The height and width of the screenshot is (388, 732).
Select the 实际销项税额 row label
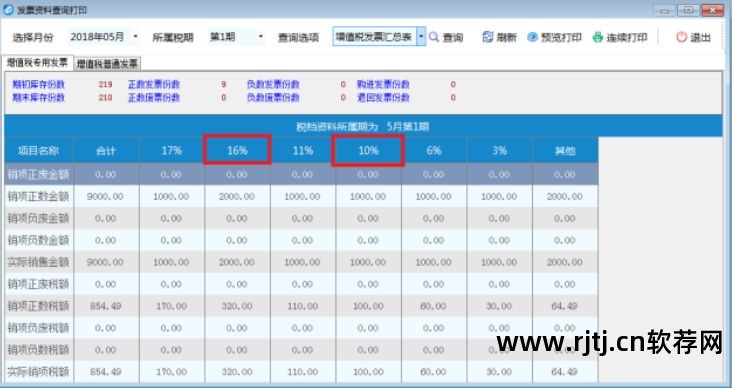[x=39, y=372]
